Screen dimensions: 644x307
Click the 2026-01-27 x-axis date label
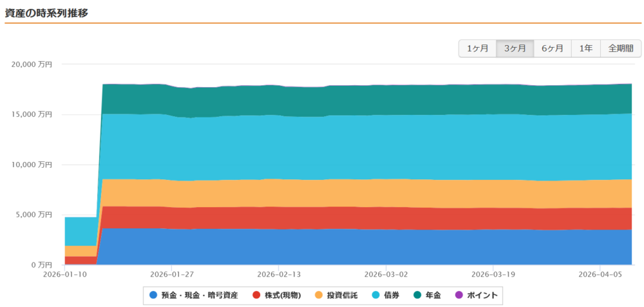(x=171, y=273)
